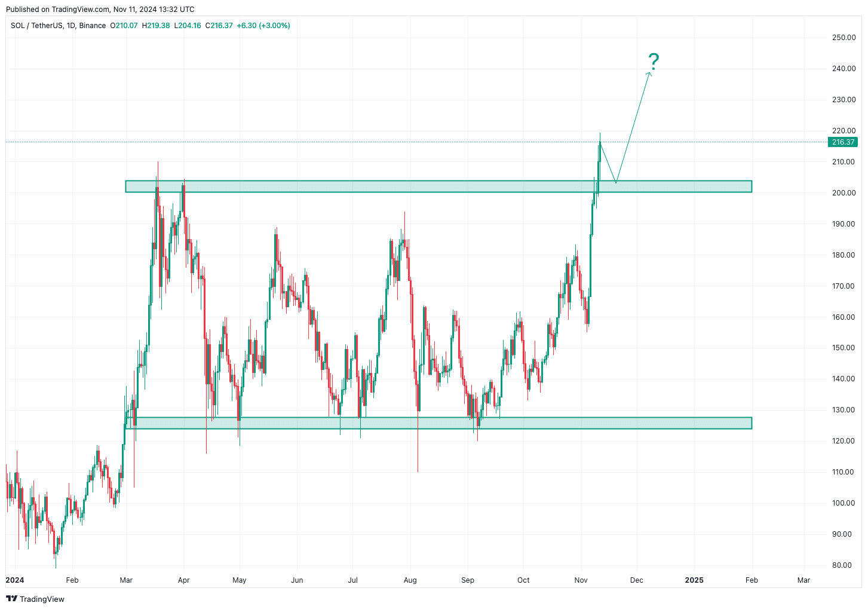Click the bold 2025 label on time axis
This screenshot has height=609, width=868.
[694, 580]
